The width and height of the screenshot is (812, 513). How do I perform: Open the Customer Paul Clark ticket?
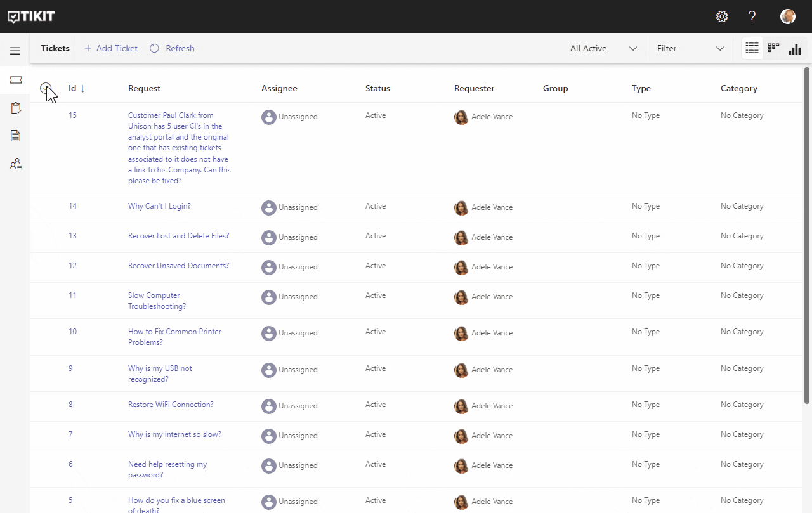[180, 148]
